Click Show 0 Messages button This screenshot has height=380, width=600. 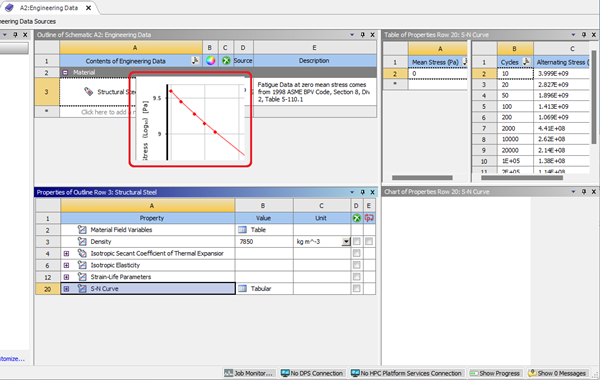(557, 373)
